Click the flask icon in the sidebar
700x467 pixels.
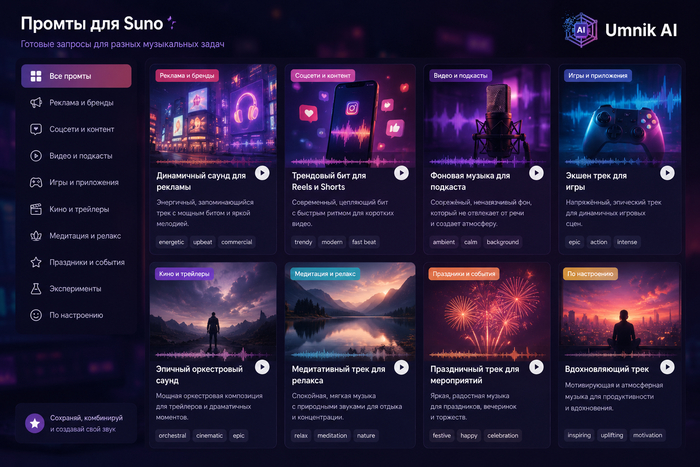coord(36,289)
